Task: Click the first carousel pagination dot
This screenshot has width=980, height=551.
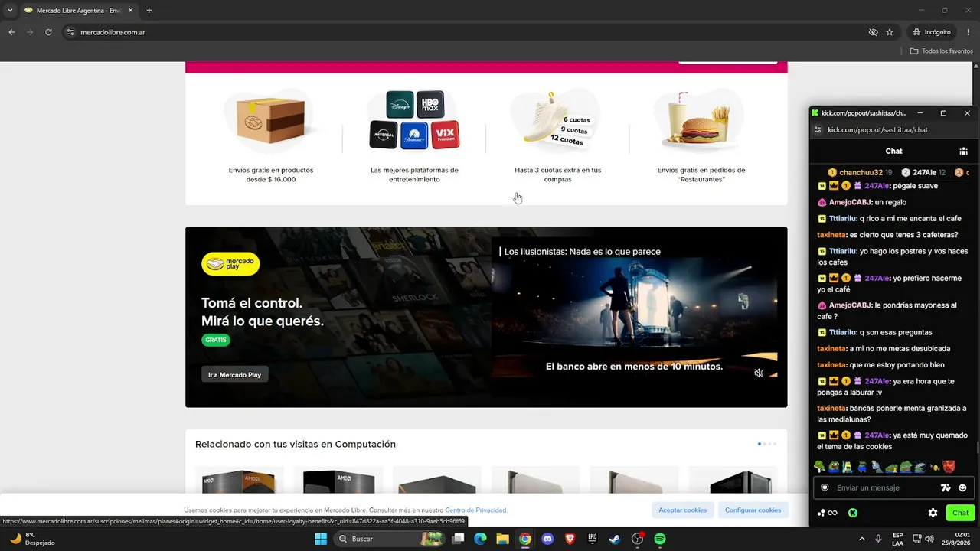Action: pos(759,444)
